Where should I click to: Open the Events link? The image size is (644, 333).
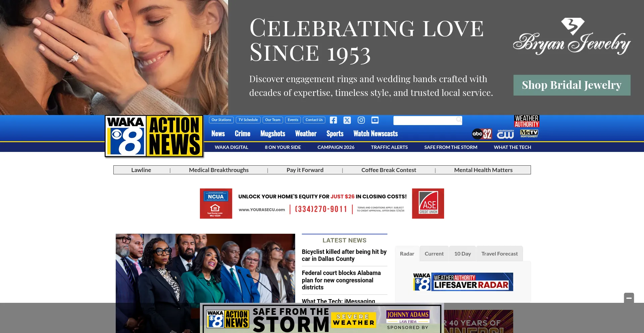(x=293, y=120)
